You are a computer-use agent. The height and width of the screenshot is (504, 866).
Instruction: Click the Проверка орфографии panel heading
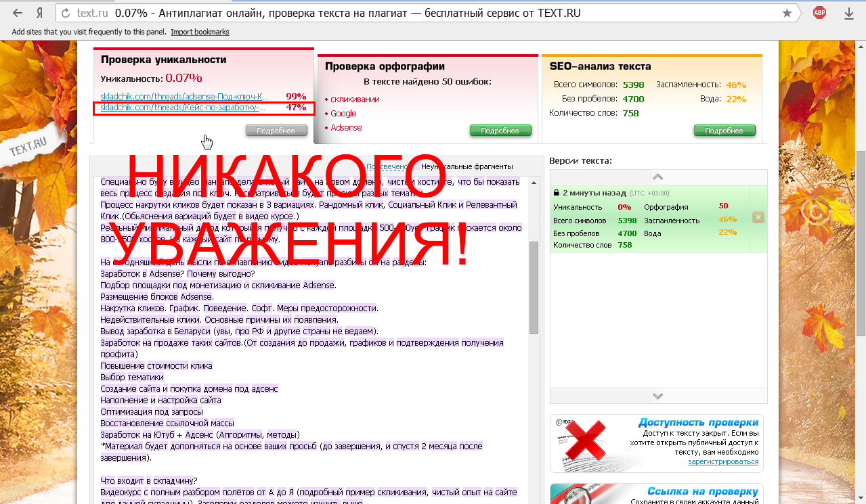coord(385,66)
